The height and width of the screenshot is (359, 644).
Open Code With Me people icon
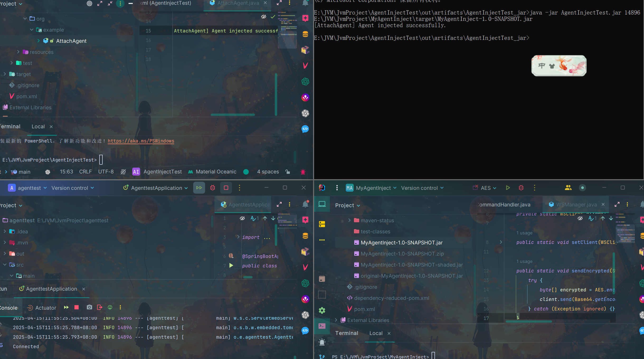pos(568,188)
